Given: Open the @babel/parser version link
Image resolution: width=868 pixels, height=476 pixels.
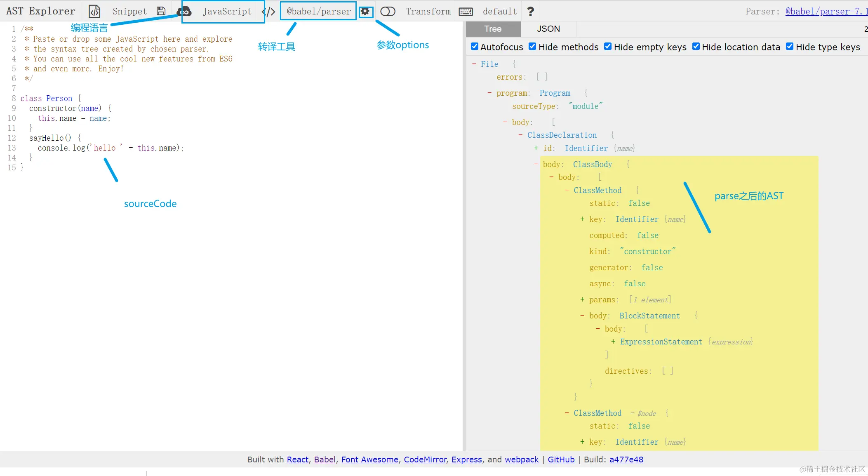Looking at the screenshot, I should pos(826,12).
